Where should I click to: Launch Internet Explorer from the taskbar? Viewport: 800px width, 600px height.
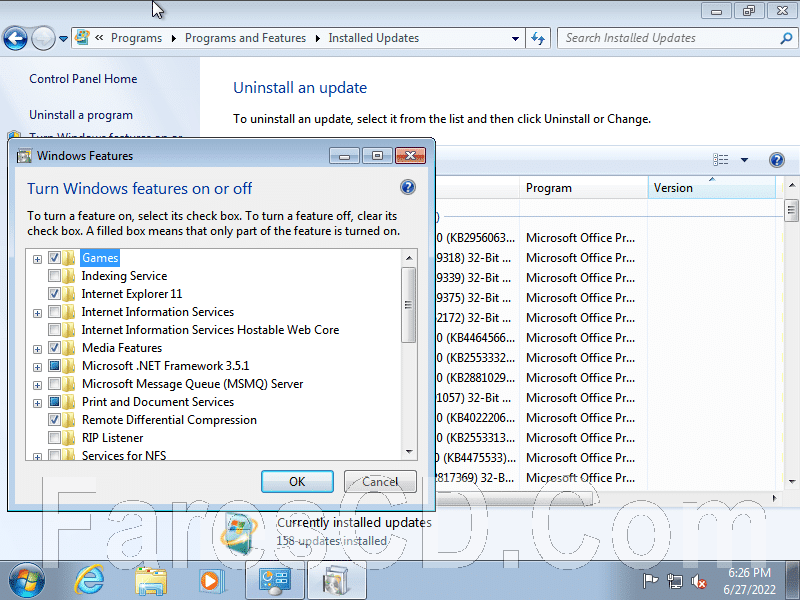pos(89,581)
